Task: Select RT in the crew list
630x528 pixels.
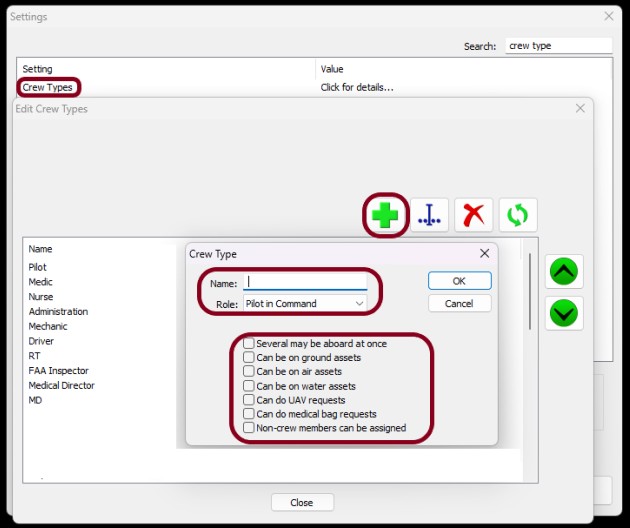Action: click(34, 356)
